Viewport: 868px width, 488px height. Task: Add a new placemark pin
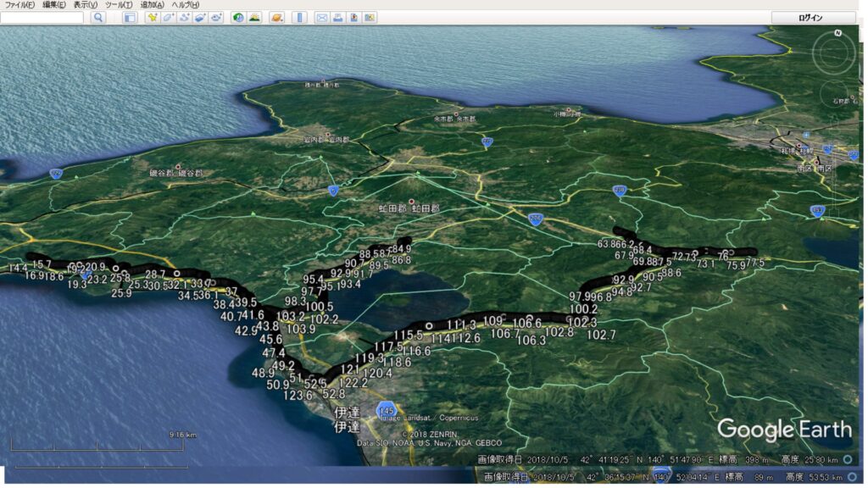point(151,18)
